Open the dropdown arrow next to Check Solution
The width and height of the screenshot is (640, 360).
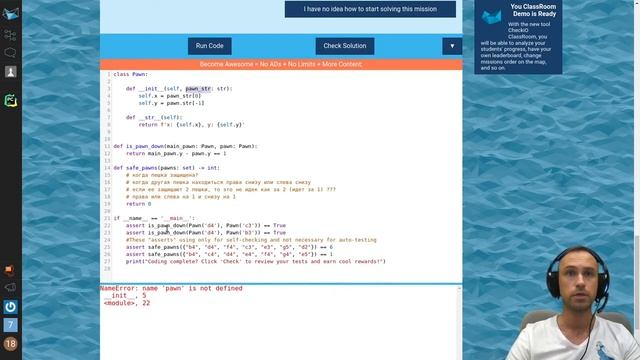pyautogui.click(x=452, y=46)
